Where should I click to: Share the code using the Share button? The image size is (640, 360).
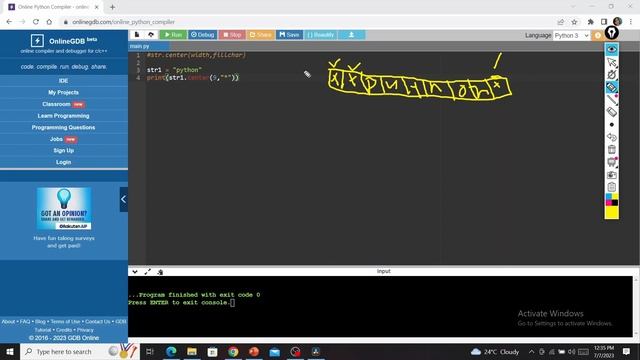[260, 35]
